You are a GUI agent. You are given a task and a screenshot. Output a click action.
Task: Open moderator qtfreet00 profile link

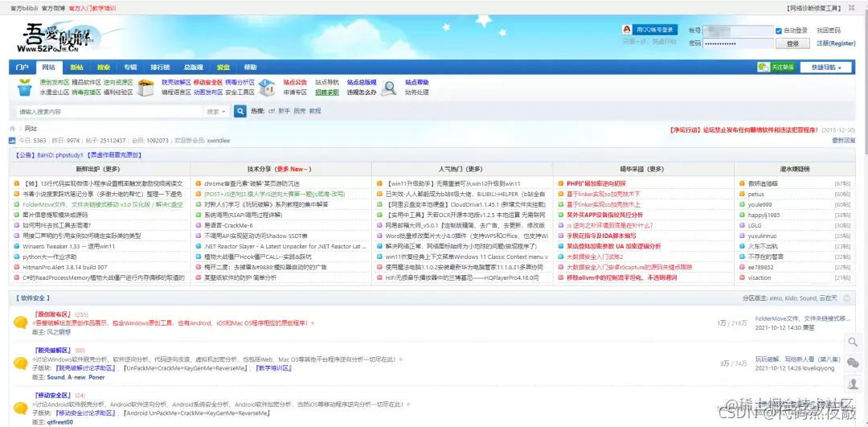coord(59,422)
